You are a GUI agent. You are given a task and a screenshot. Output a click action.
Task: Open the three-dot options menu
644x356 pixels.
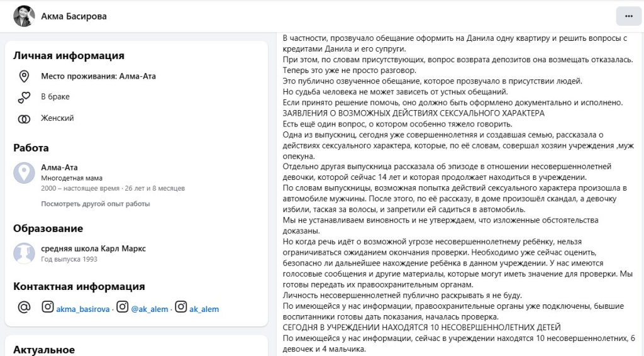coord(628,16)
